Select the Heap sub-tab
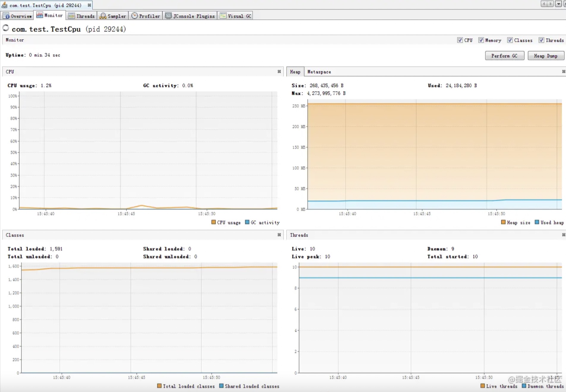 coord(295,72)
